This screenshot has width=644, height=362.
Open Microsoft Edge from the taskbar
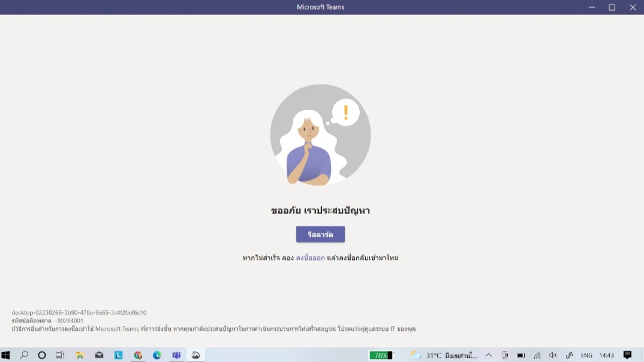pyautogui.click(x=157, y=355)
